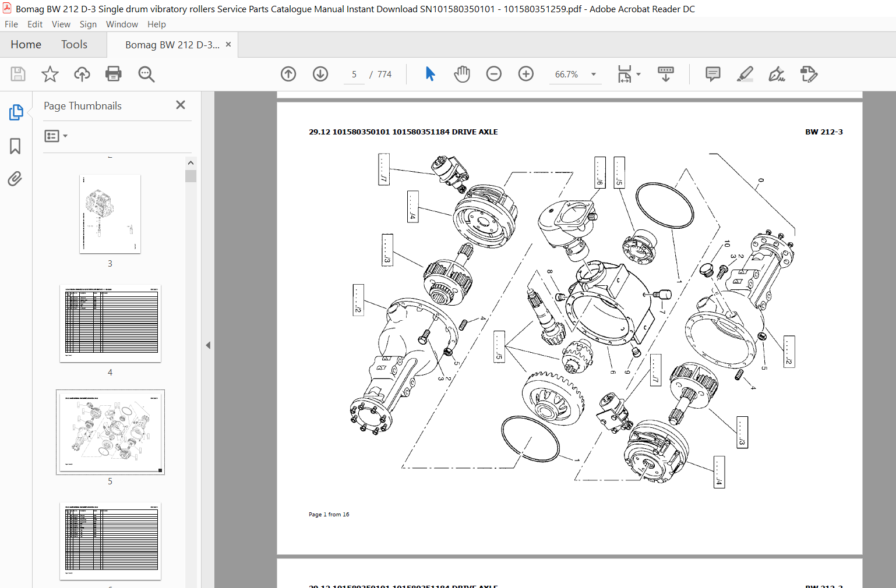Open the Sign menu

(x=88, y=24)
